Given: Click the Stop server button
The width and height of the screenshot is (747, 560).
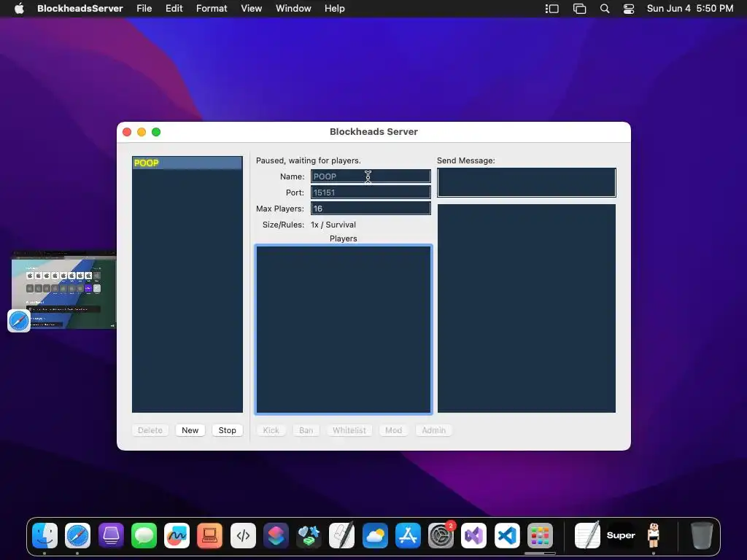Looking at the screenshot, I should point(228,430).
